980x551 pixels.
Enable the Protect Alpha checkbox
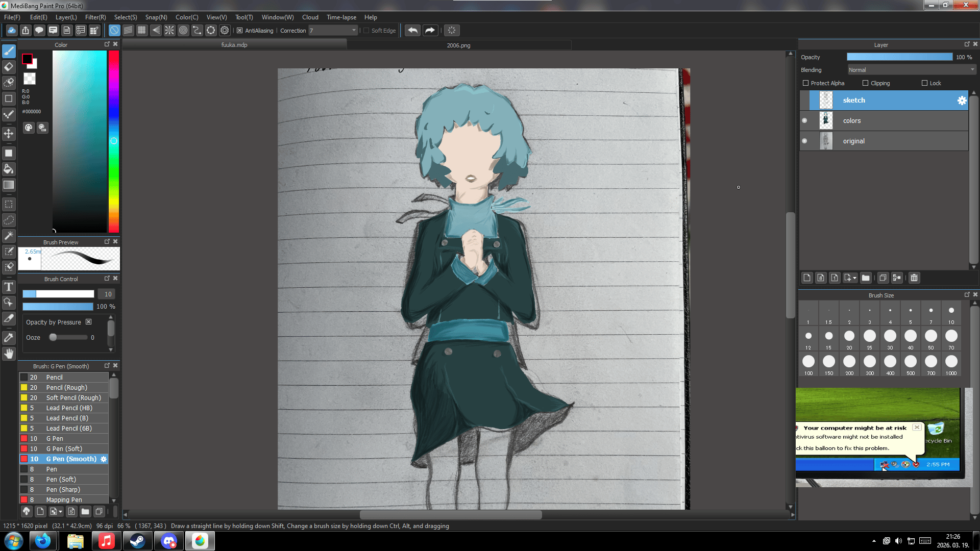tap(805, 83)
